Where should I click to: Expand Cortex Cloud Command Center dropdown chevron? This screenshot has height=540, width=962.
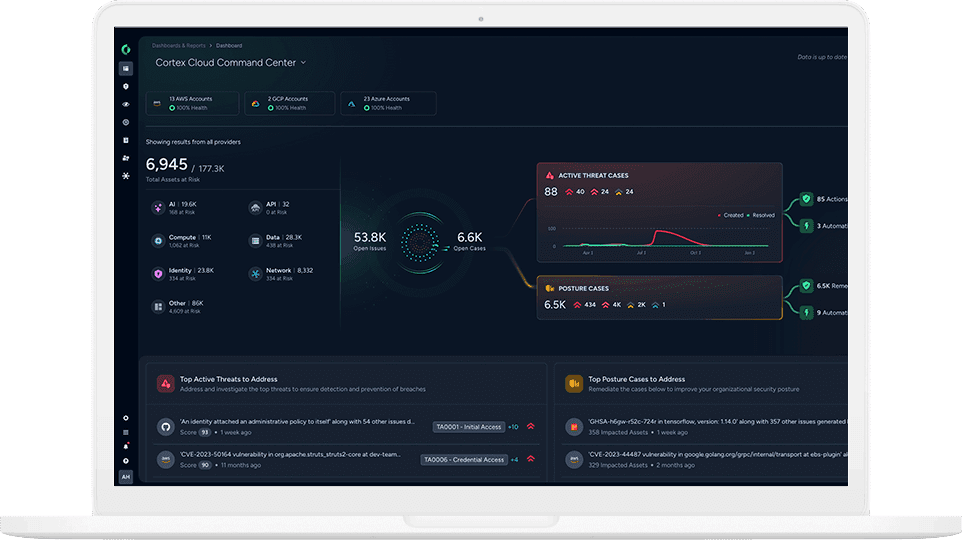(x=303, y=63)
